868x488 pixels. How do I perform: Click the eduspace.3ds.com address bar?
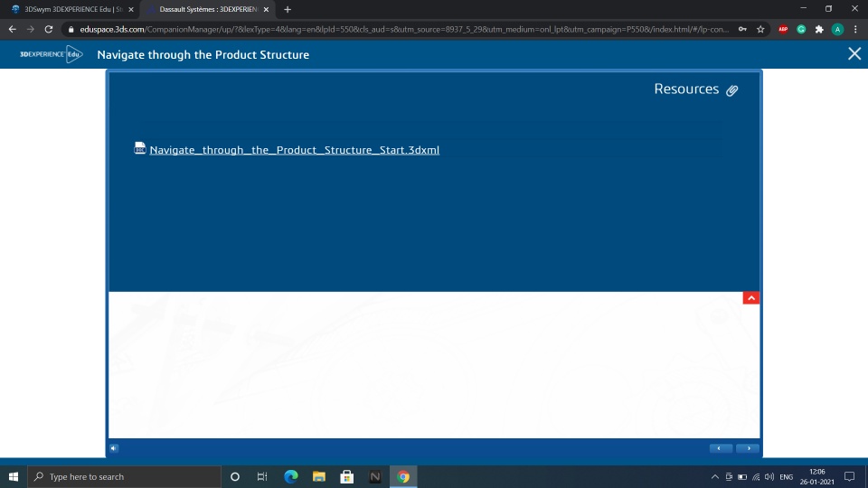[404, 29]
